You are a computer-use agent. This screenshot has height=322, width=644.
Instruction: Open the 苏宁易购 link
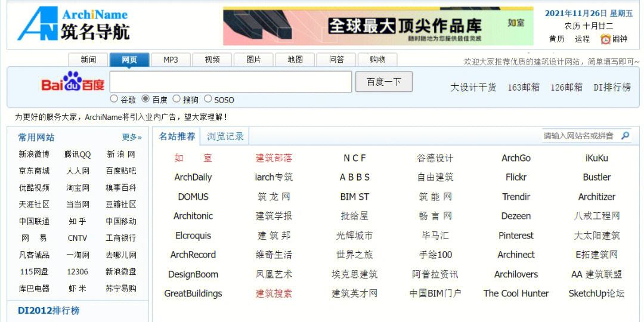tap(120, 289)
